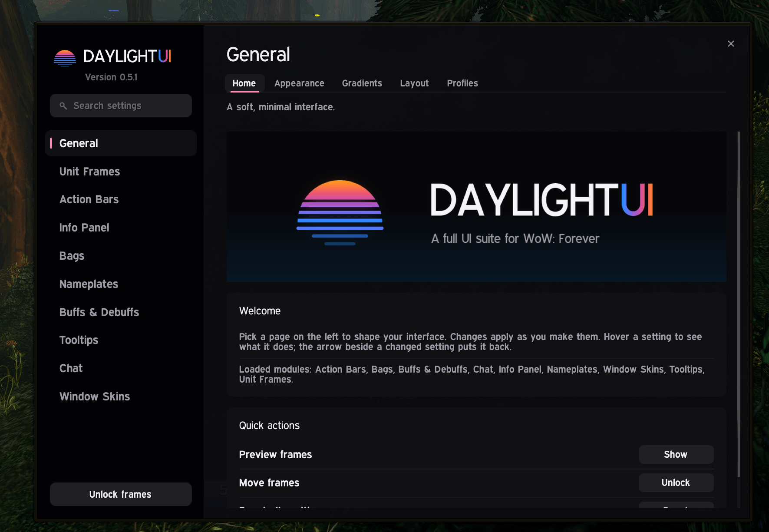
Task: Open the Unit Frames page
Action: click(x=89, y=172)
